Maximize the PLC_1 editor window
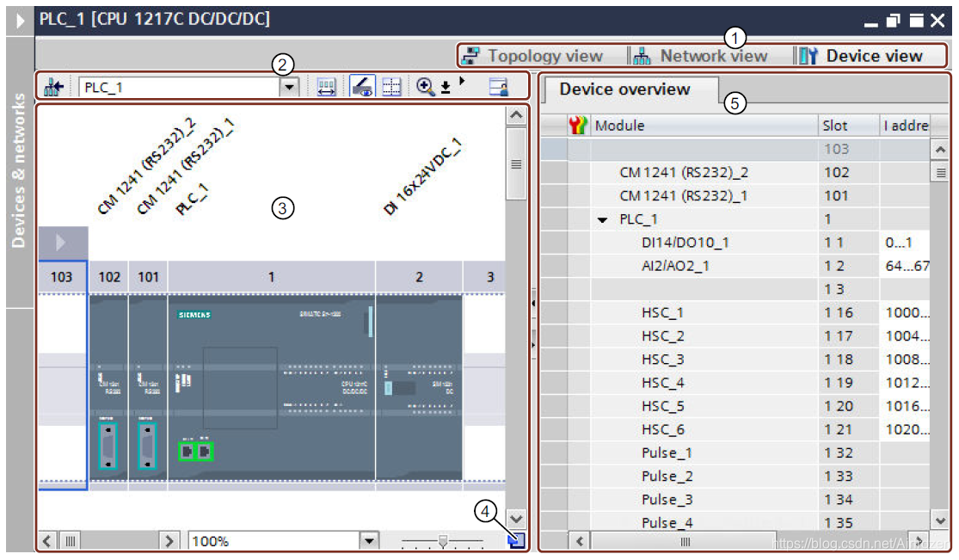 tap(916, 22)
